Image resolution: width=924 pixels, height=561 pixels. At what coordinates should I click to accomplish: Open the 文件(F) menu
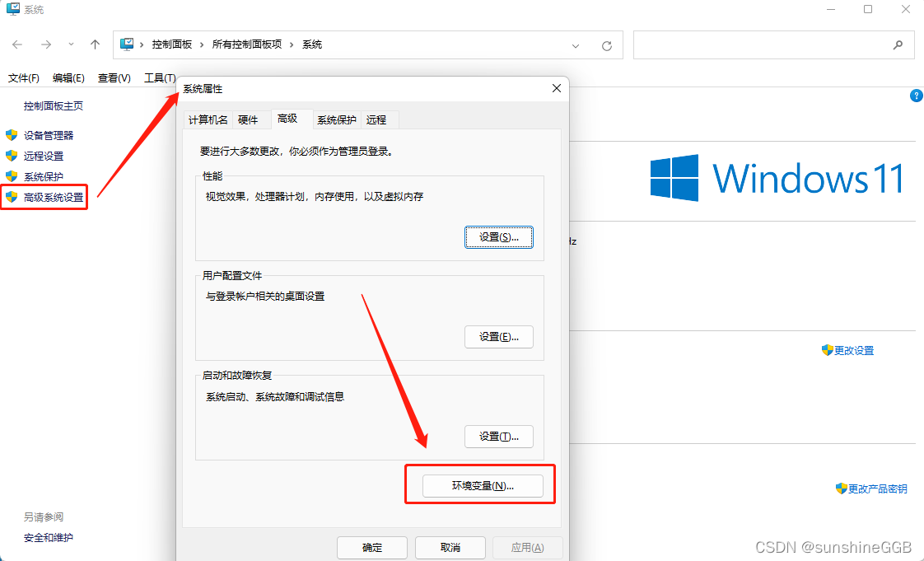coord(24,77)
